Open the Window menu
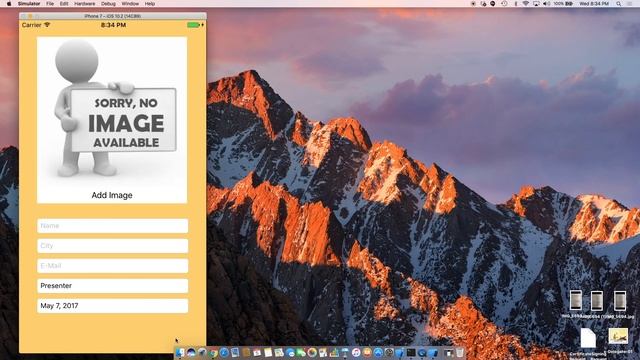640x360 pixels. pyautogui.click(x=130, y=4)
